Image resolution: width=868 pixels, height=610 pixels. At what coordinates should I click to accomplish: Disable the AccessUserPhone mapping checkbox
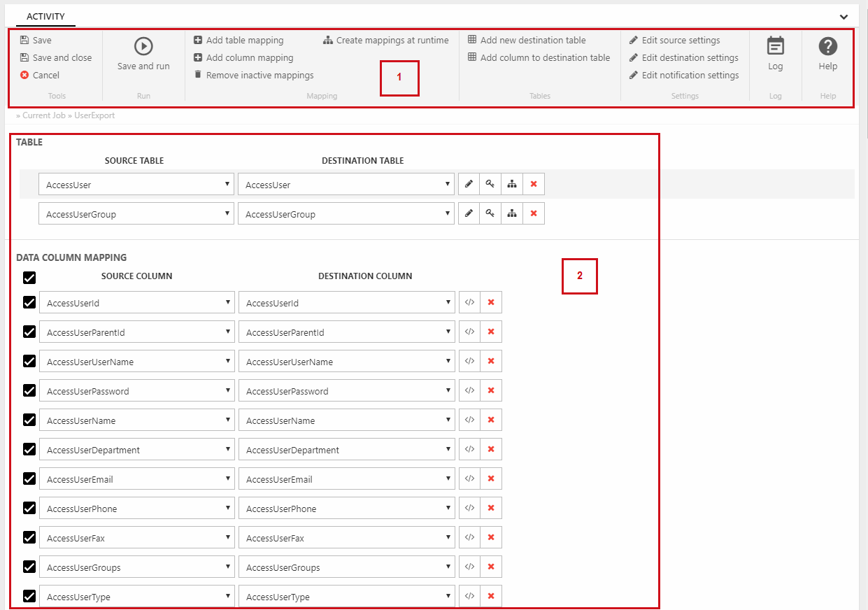tap(29, 508)
